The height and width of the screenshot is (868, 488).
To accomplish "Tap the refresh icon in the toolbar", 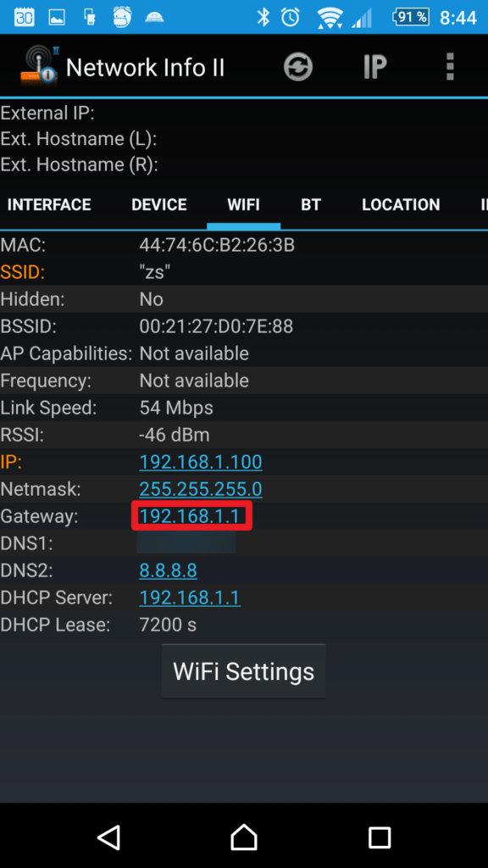I will point(298,67).
